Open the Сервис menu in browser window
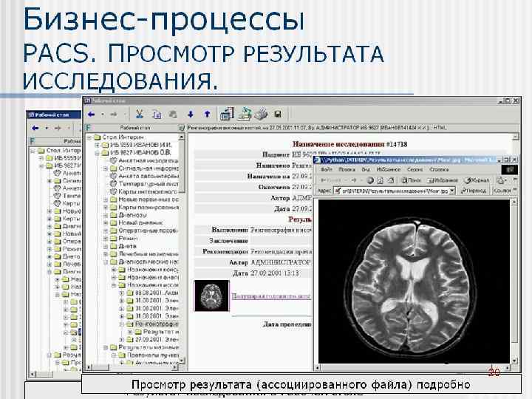532x399 pixels. pos(415,169)
